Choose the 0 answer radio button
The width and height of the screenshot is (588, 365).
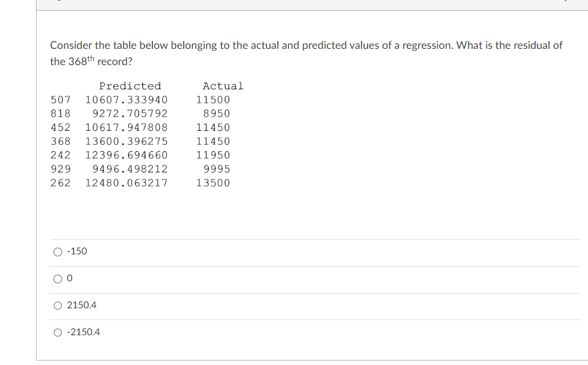click(x=58, y=279)
